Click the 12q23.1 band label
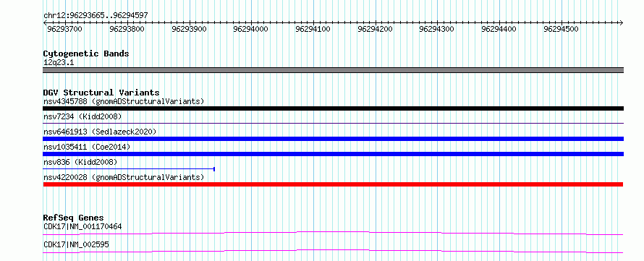Viewport: 644px width, 261px height. [59, 63]
